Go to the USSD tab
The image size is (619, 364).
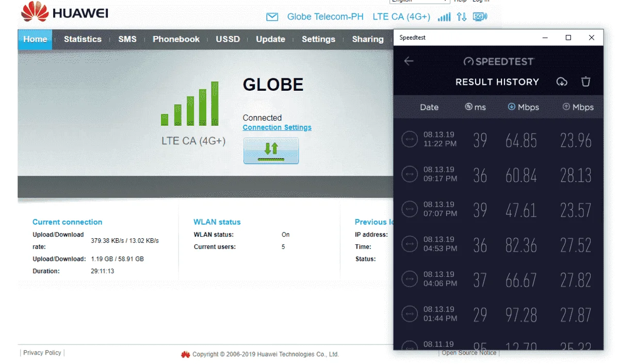[x=228, y=39]
